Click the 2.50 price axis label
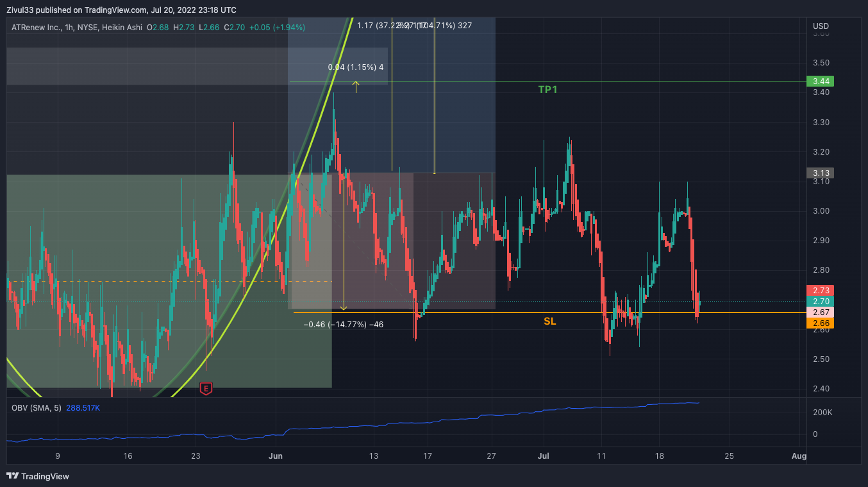The height and width of the screenshot is (487, 868). click(x=821, y=359)
